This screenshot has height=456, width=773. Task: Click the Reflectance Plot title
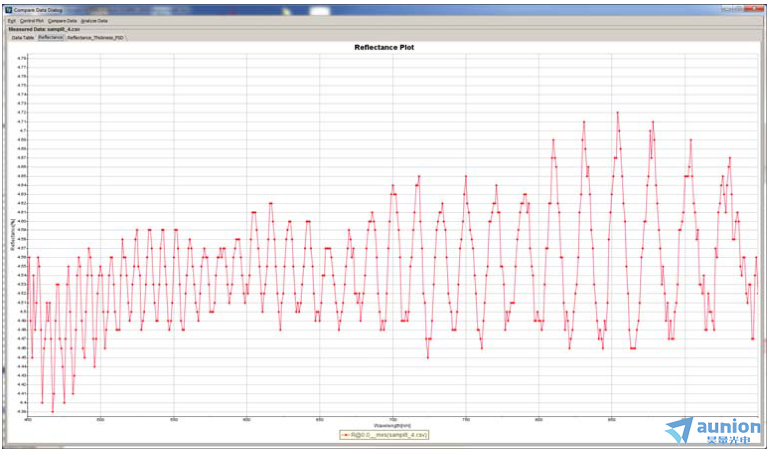pos(384,47)
